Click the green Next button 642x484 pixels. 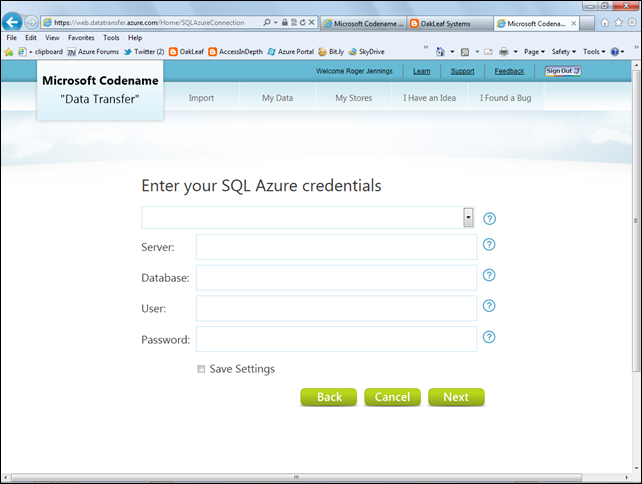[x=456, y=397]
